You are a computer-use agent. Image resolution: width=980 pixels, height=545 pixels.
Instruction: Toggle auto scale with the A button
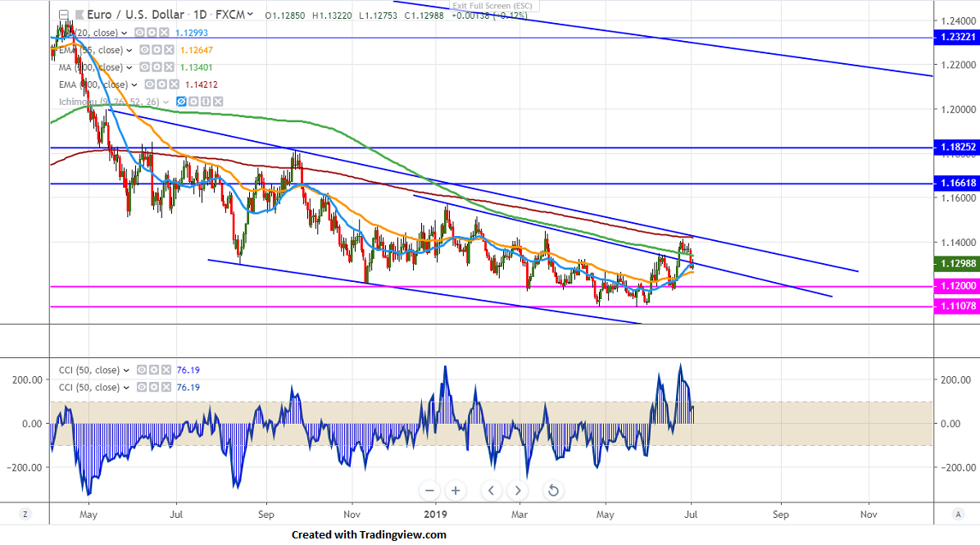tap(958, 515)
